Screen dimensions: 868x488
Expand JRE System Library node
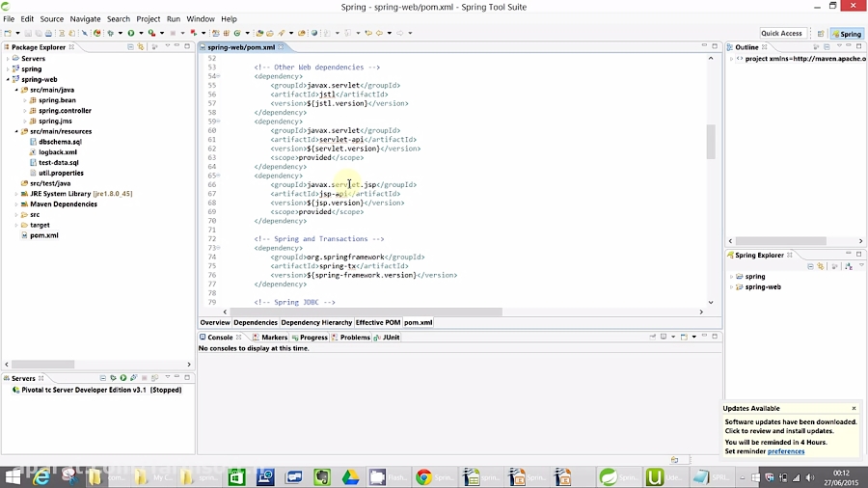coord(16,194)
